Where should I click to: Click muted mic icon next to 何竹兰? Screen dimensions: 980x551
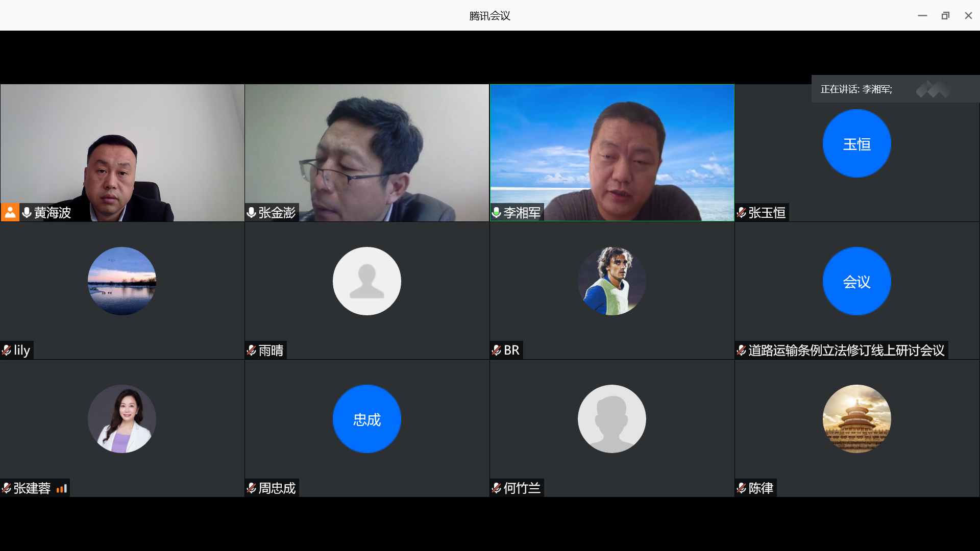coord(496,488)
